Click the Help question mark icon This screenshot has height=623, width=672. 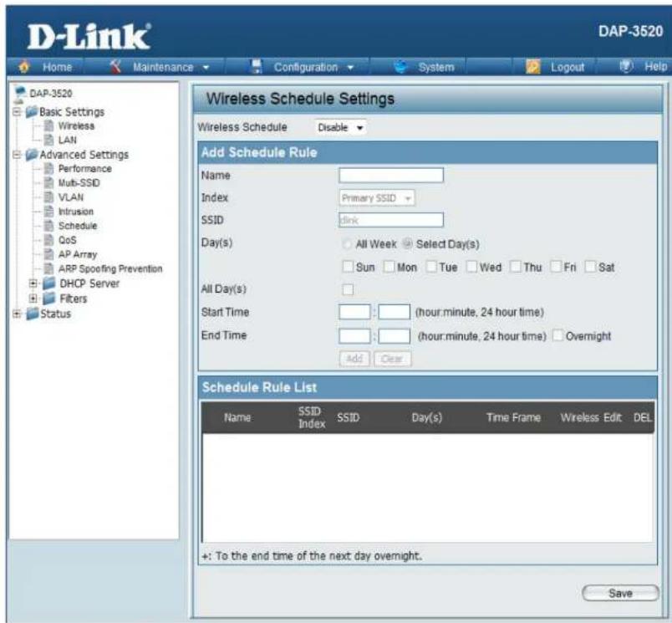coord(626,66)
